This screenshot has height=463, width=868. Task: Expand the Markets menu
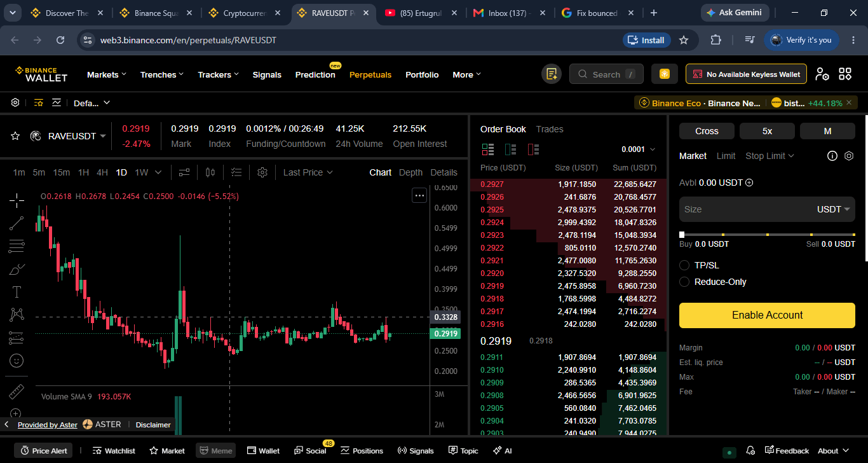(x=107, y=74)
